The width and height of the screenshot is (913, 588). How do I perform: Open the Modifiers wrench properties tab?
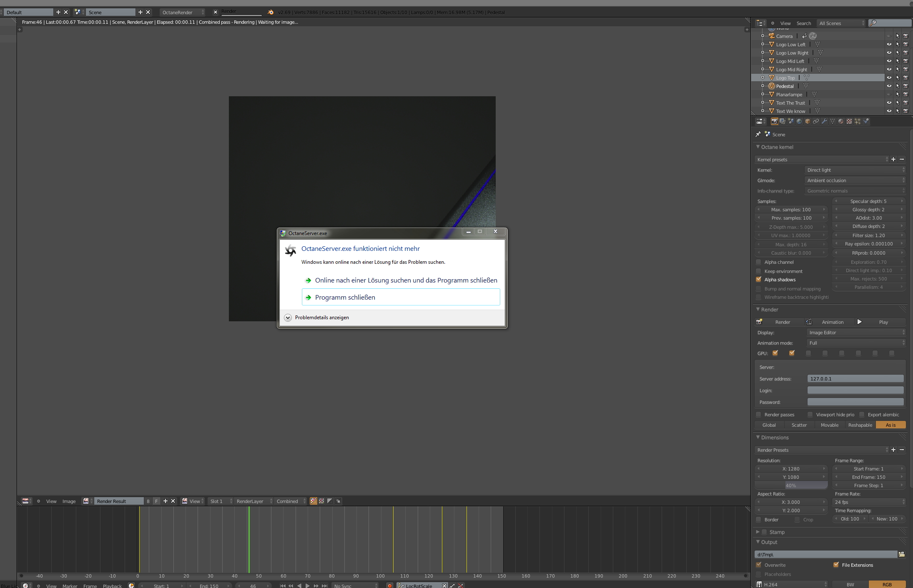824,121
